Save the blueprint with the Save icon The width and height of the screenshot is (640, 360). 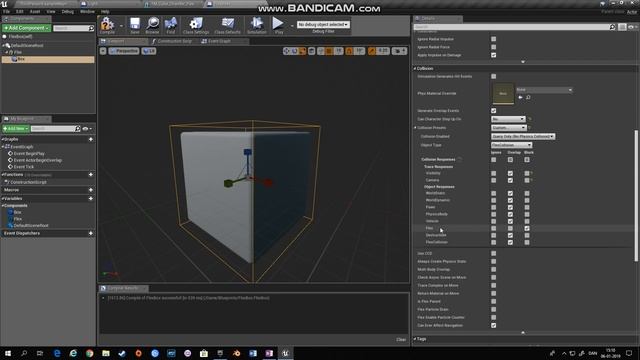point(135,24)
